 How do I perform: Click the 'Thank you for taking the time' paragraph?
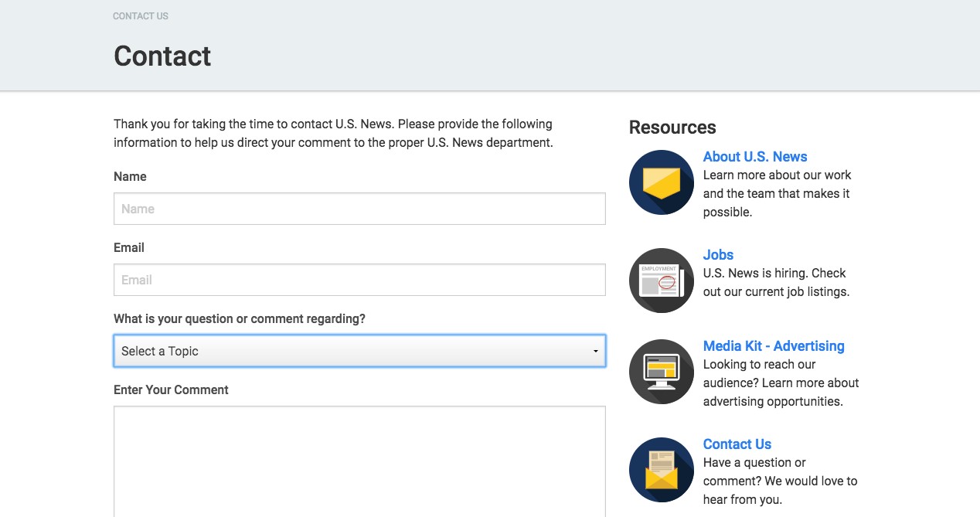point(333,134)
